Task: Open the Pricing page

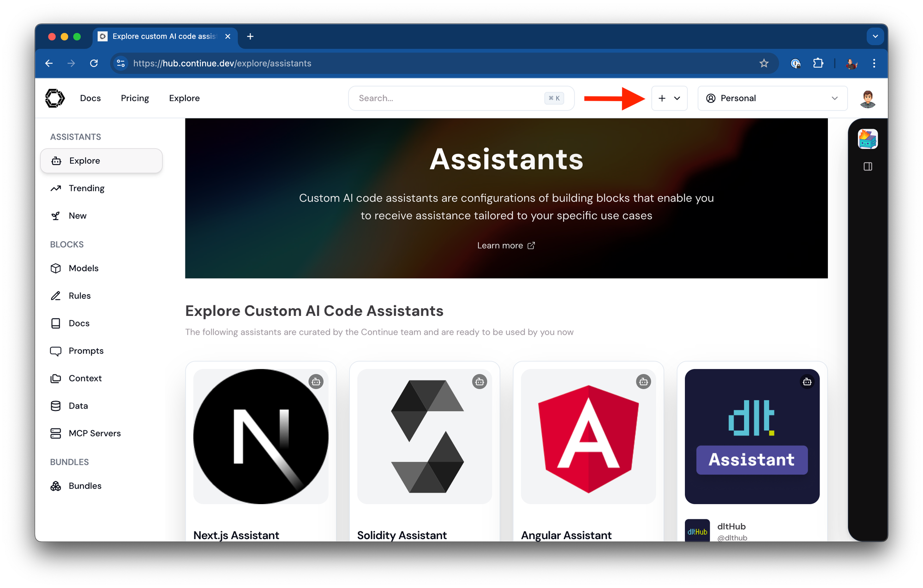Action: pos(135,98)
